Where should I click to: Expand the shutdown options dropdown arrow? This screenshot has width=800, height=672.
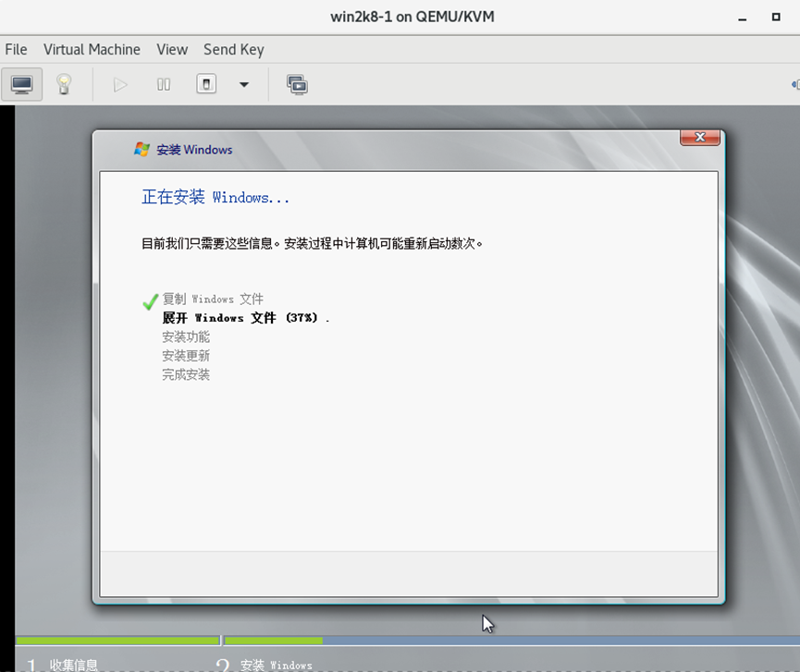point(244,85)
